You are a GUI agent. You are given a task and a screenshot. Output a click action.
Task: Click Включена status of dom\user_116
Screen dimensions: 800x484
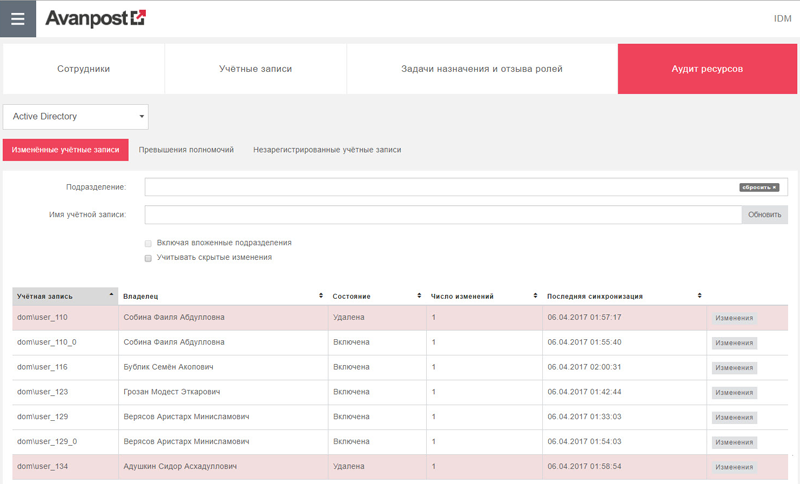coord(352,367)
